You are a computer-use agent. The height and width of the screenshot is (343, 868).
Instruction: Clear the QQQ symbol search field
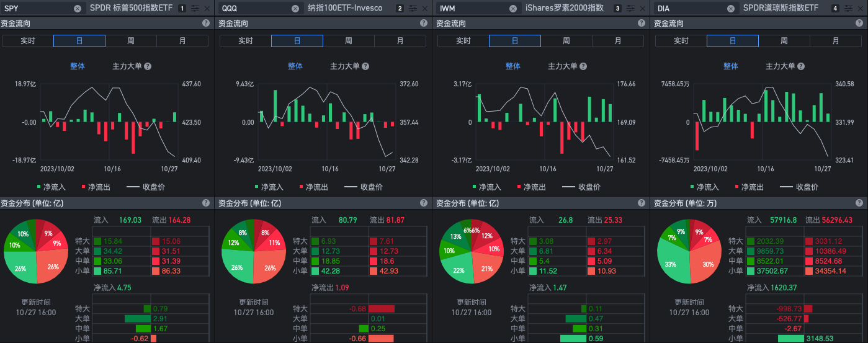pos(295,9)
